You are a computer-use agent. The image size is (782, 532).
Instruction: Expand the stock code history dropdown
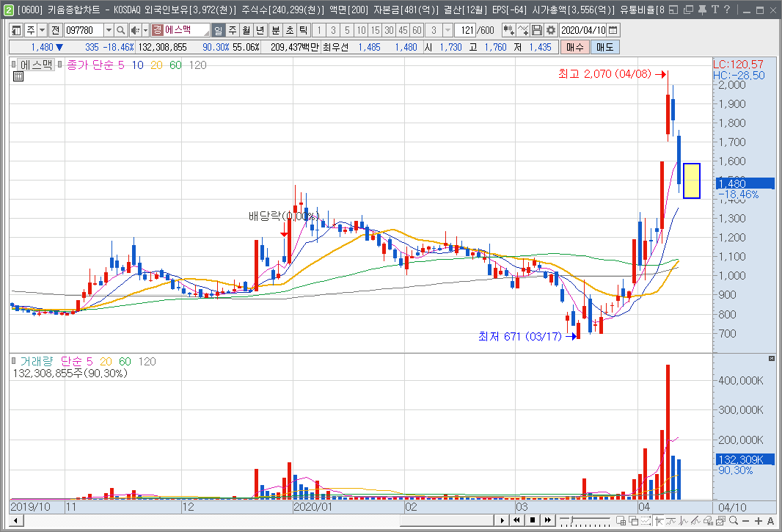[x=109, y=30]
